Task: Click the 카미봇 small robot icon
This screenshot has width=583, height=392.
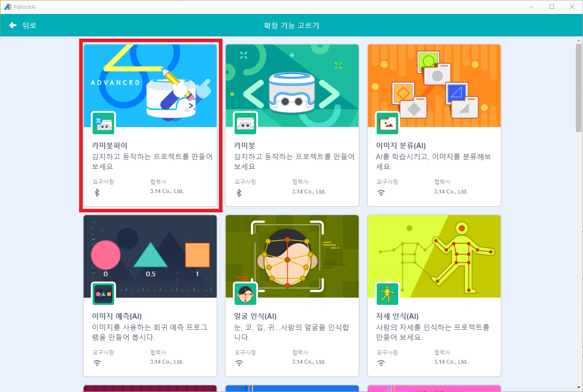Action: 245,123
